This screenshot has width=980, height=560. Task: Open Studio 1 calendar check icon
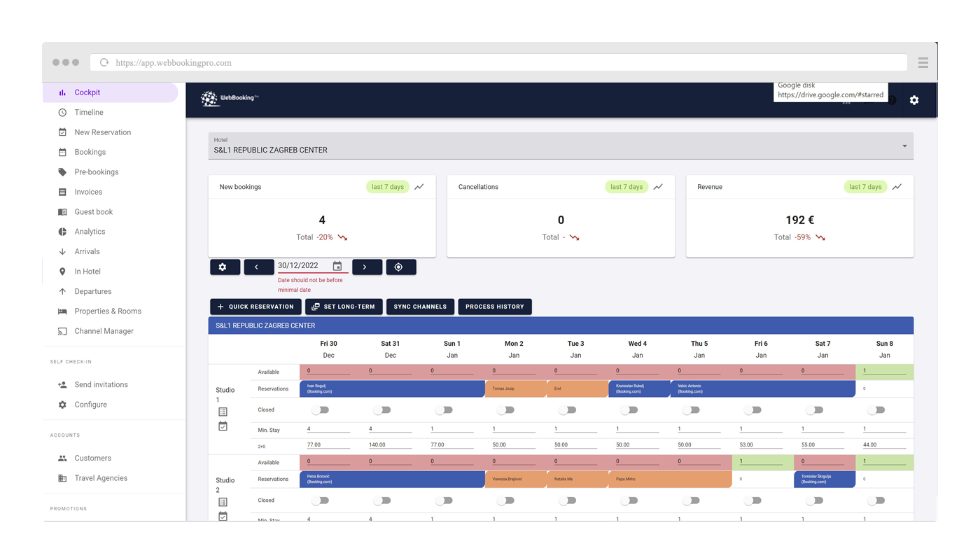pos(223,426)
